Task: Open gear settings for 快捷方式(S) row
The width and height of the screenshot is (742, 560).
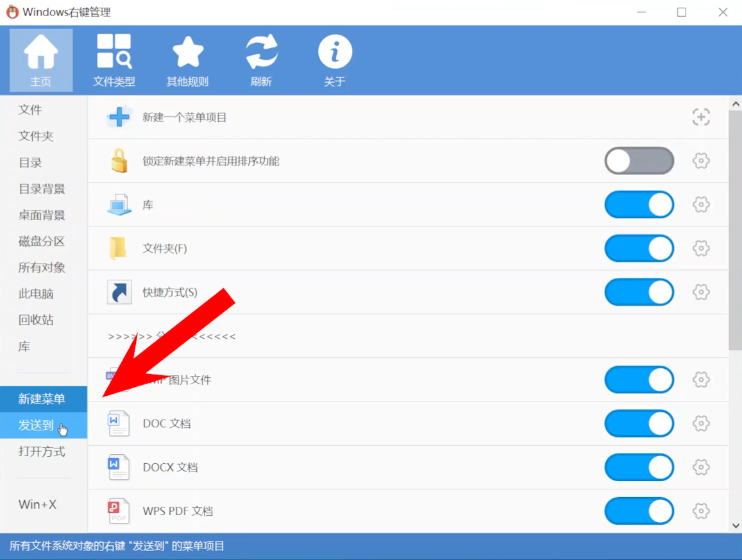Action: click(x=701, y=293)
